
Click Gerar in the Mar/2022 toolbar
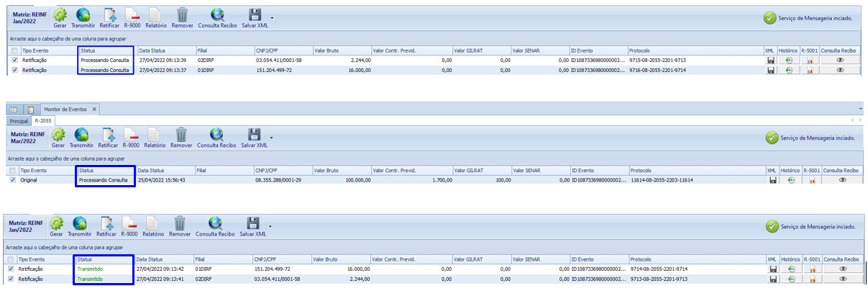coord(58,138)
